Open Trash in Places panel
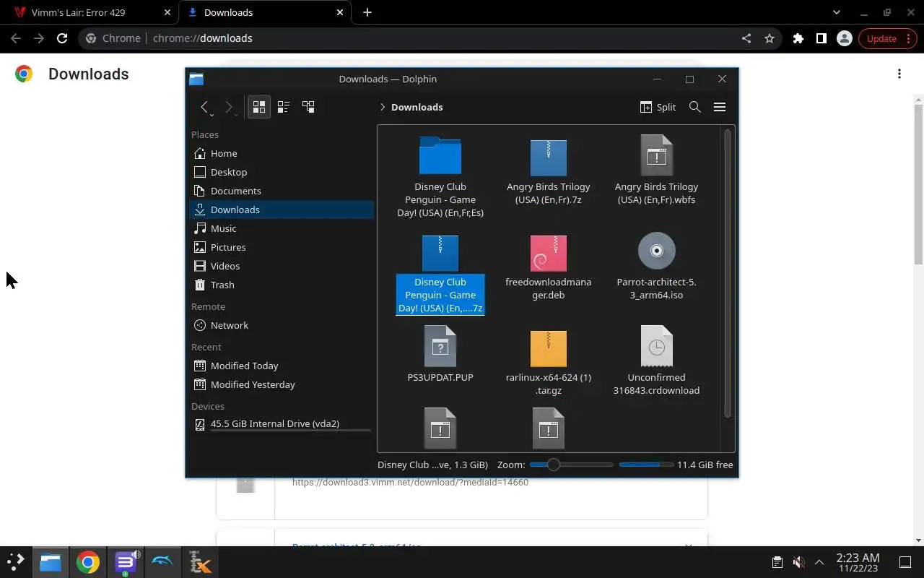Screen dimensions: 924x578 (282, 285)
